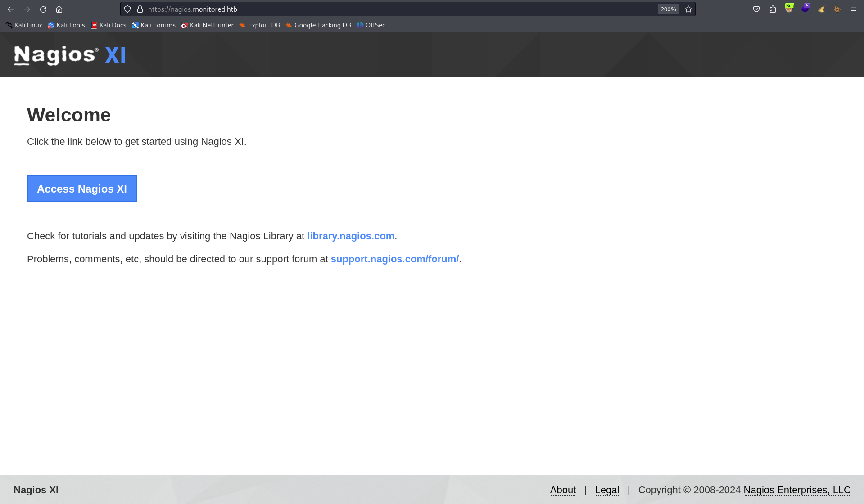
Task: Click the Welcome heading
Action: [x=69, y=115]
